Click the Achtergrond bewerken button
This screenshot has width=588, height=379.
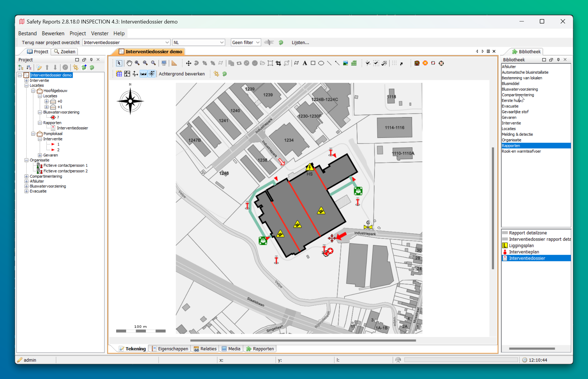click(x=182, y=74)
